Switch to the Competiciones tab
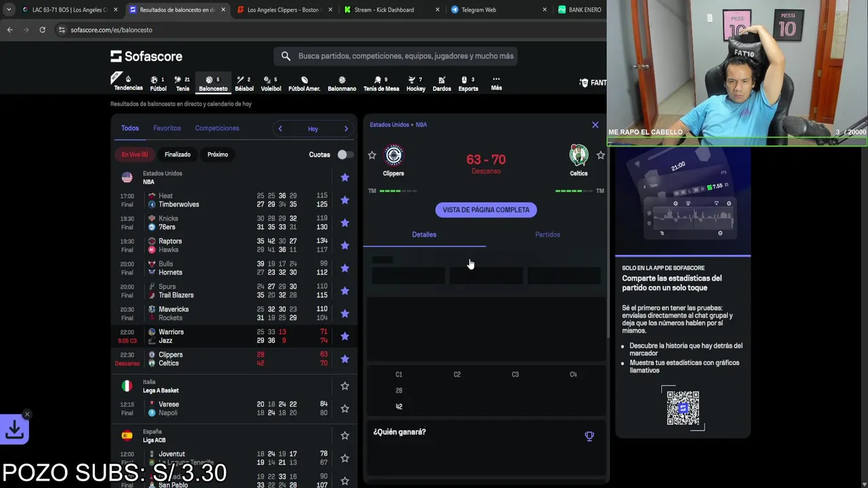 point(217,128)
